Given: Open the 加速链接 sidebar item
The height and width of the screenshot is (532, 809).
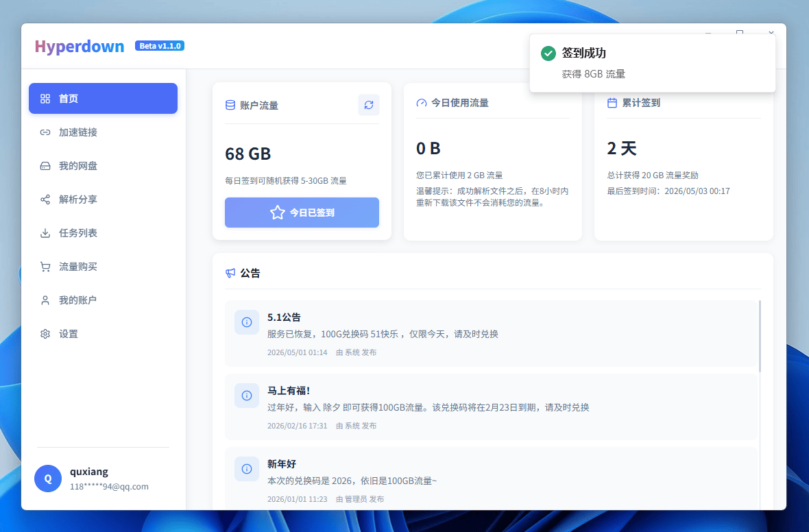Looking at the screenshot, I should point(103,132).
